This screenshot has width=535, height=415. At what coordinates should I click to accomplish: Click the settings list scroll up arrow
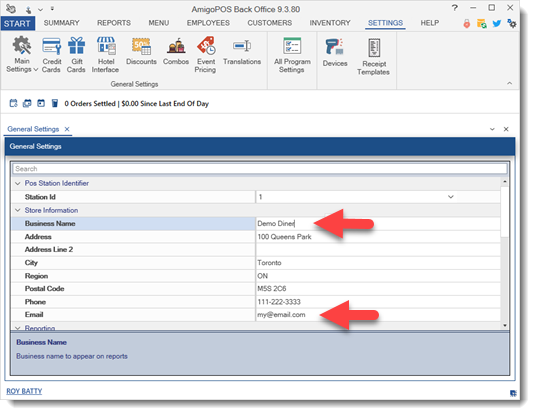(505, 182)
